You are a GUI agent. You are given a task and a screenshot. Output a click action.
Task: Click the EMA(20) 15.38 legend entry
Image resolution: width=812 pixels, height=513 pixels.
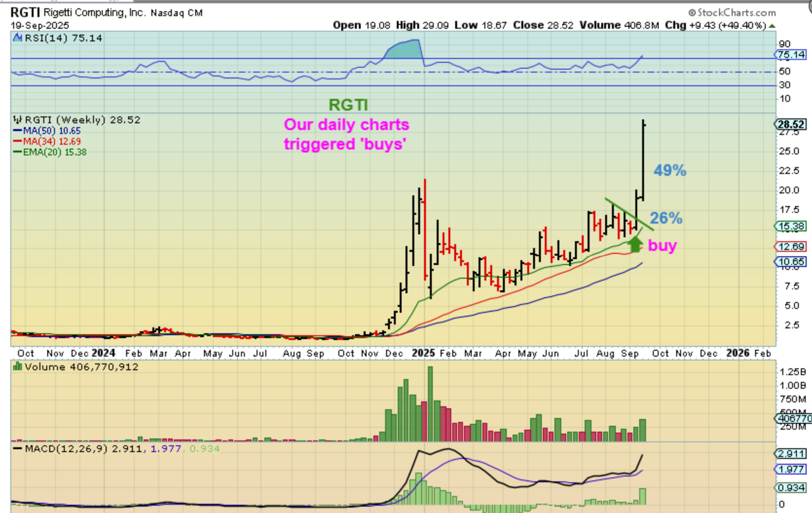tap(50, 152)
